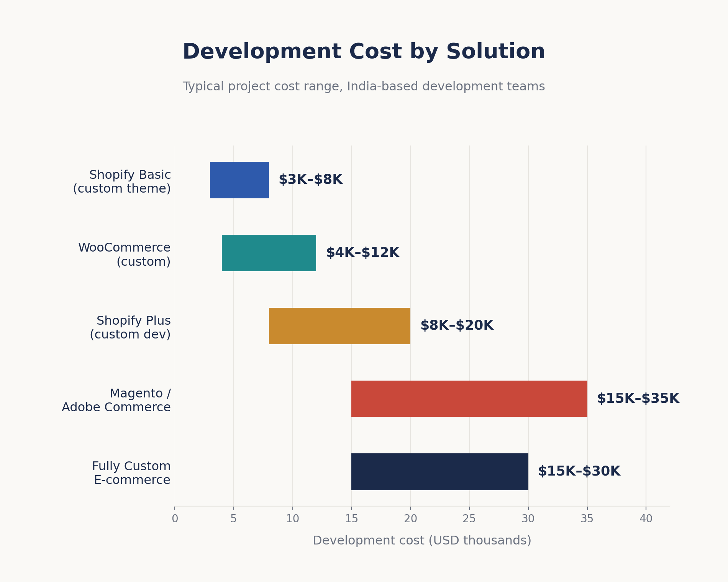Click the "Fully Custom E-commerce" axis label
The image size is (728, 582).
131,473
